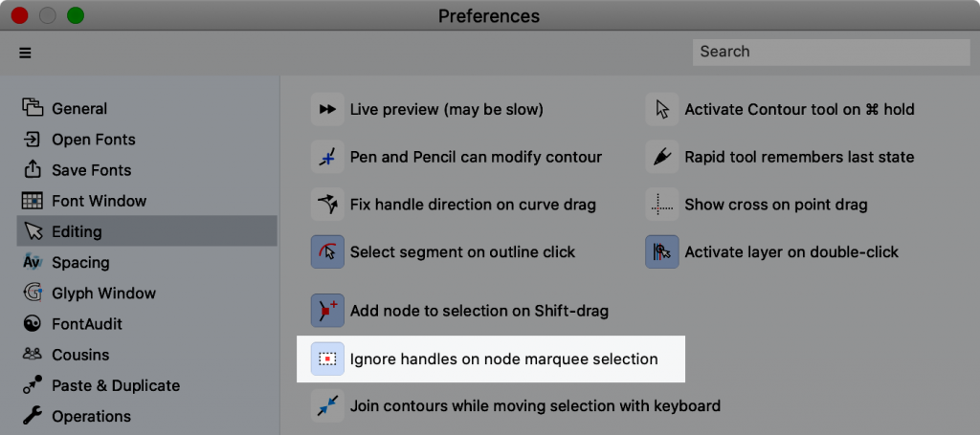The image size is (980, 435).
Task: Disable Add node to selection on Shift-drag
Action: click(x=327, y=310)
